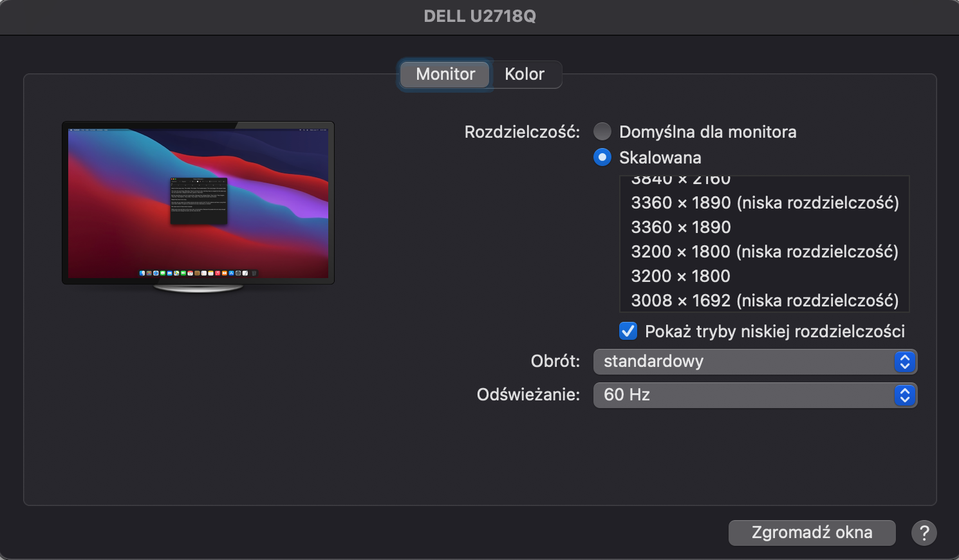Open help with the question mark button
The image size is (959, 560).
tap(924, 532)
